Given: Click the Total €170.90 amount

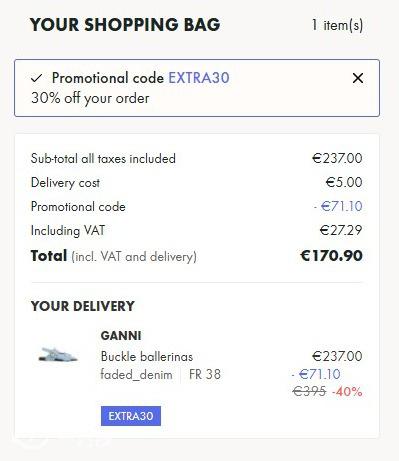Looking at the screenshot, I should (331, 256).
